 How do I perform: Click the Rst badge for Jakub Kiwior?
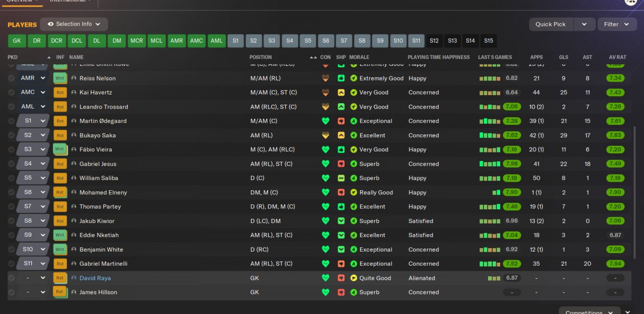coord(60,221)
